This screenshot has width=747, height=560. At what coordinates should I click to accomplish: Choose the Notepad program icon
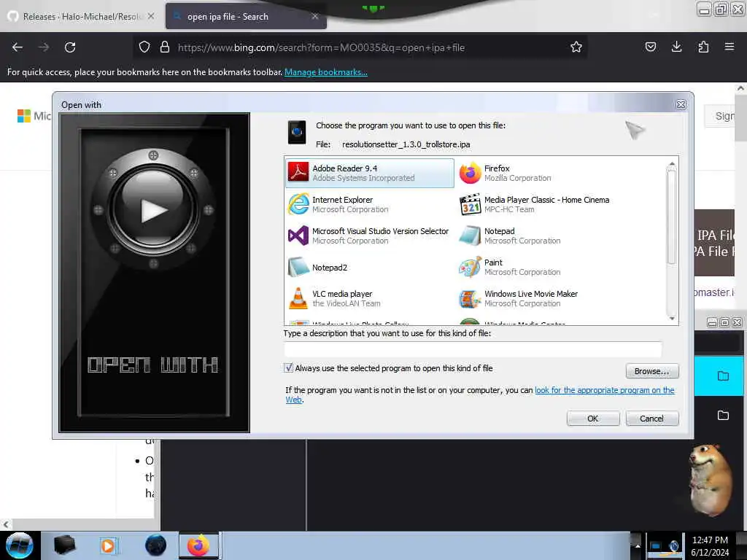[470, 236]
